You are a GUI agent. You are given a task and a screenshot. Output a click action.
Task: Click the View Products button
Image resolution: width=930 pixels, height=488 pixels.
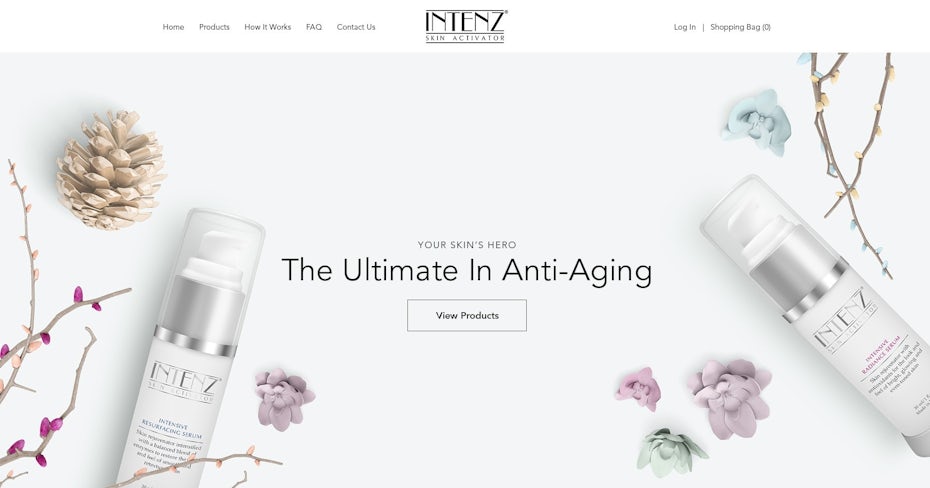(x=467, y=315)
